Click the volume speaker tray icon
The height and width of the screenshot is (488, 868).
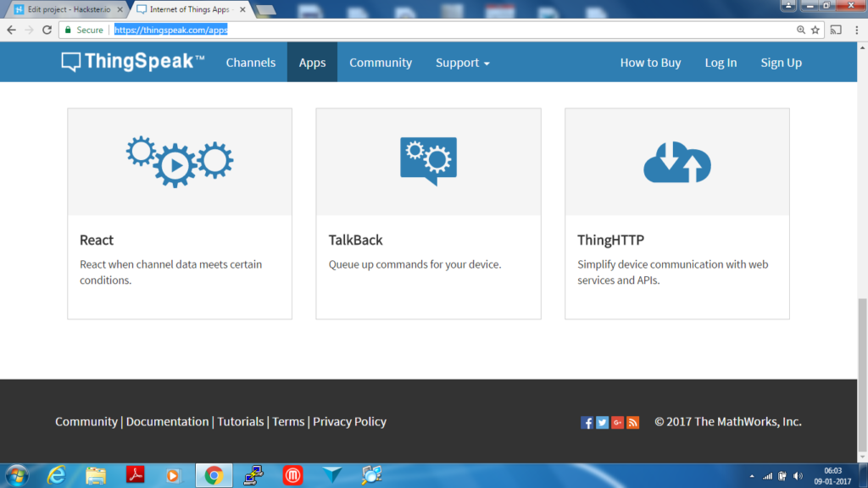(x=798, y=476)
